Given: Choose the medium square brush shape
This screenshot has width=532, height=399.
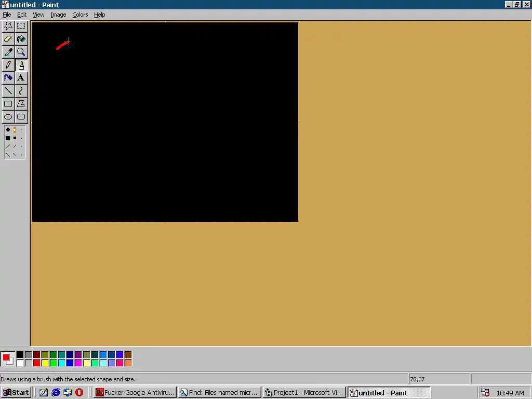Looking at the screenshot, I should 15,138.
